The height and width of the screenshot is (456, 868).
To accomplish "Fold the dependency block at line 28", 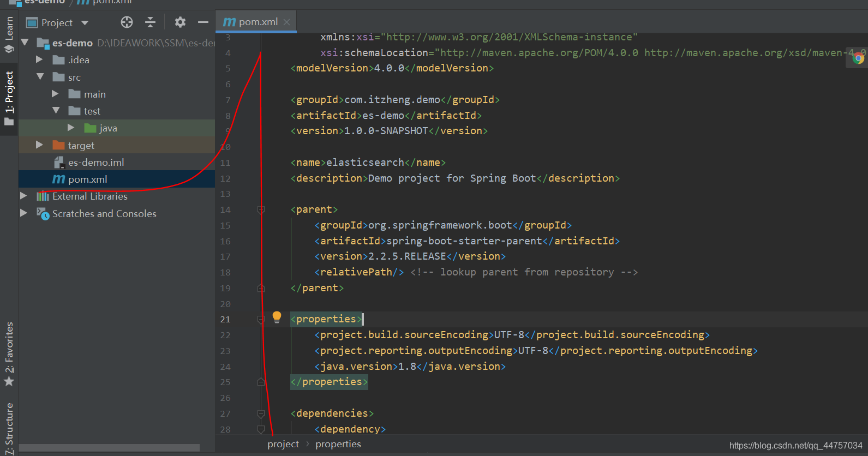I will pos(261,429).
